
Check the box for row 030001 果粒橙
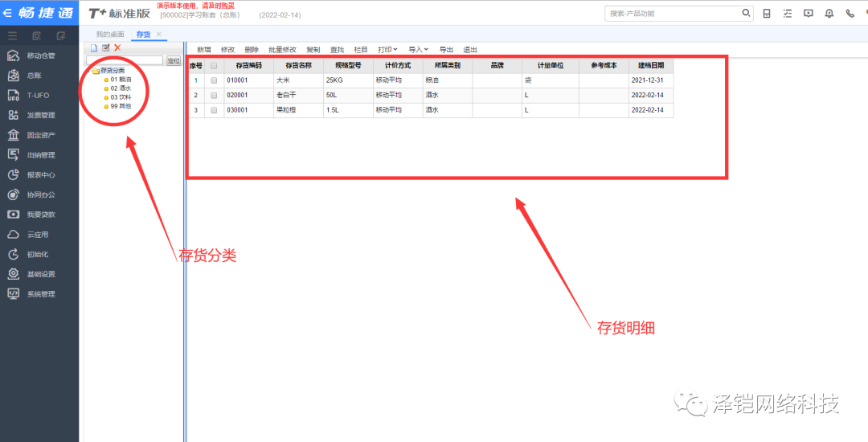click(215, 110)
